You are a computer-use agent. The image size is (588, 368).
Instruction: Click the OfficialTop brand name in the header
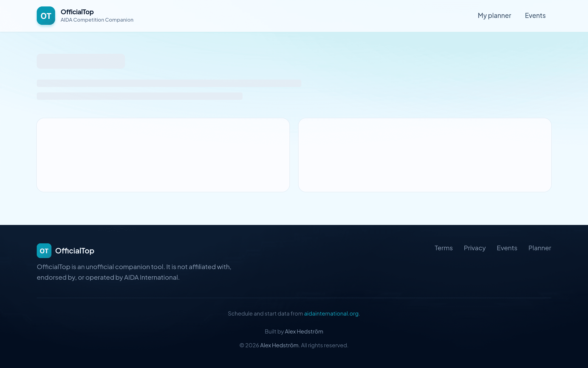pyautogui.click(x=77, y=12)
